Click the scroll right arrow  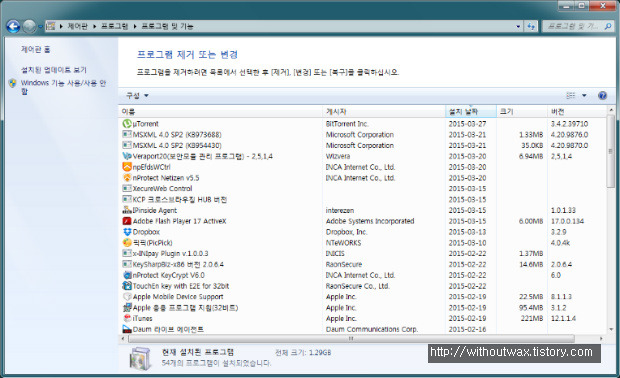click(601, 339)
